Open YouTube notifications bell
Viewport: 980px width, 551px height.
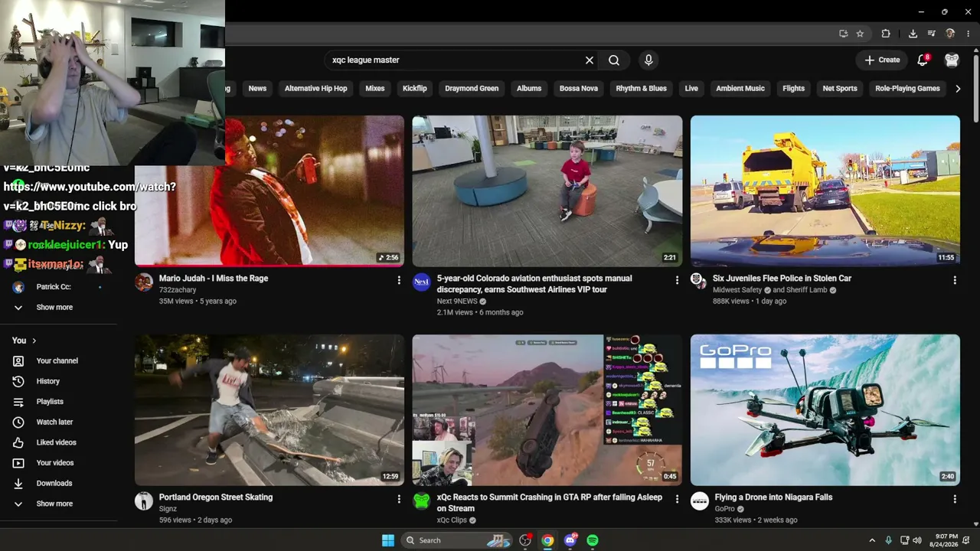923,60
